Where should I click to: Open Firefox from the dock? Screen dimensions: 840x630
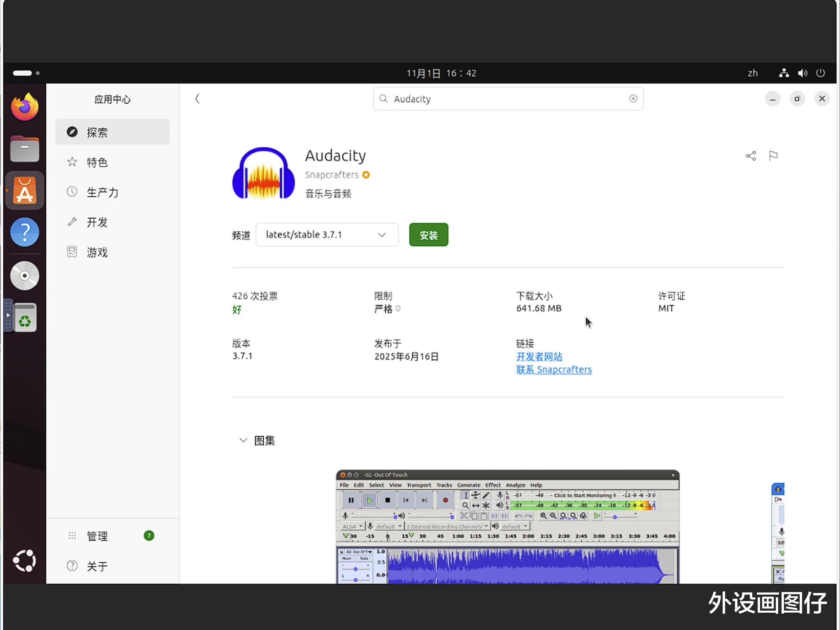25,107
